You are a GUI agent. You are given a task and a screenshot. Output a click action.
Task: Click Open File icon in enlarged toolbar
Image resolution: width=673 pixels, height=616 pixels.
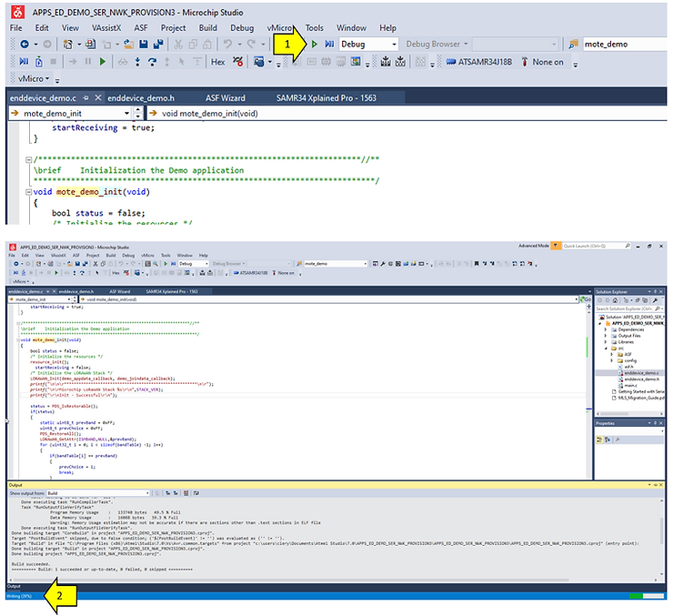(129, 44)
